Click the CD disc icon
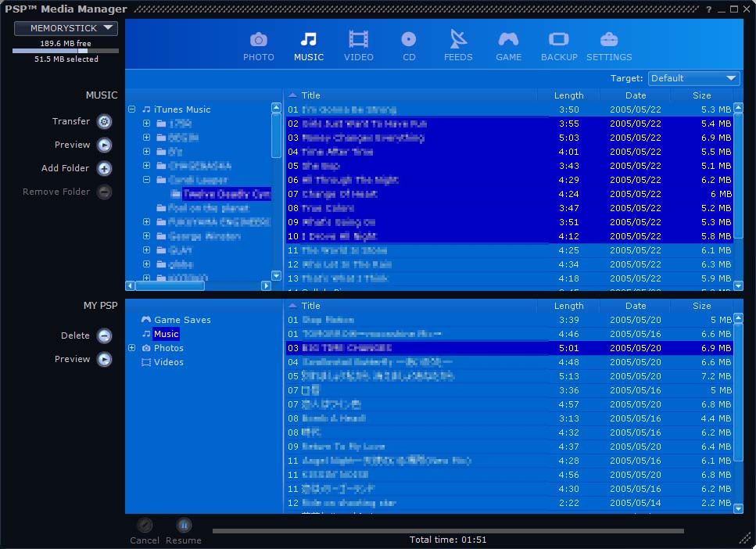Screen dimensions: 756x549 pyautogui.click(x=408, y=39)
